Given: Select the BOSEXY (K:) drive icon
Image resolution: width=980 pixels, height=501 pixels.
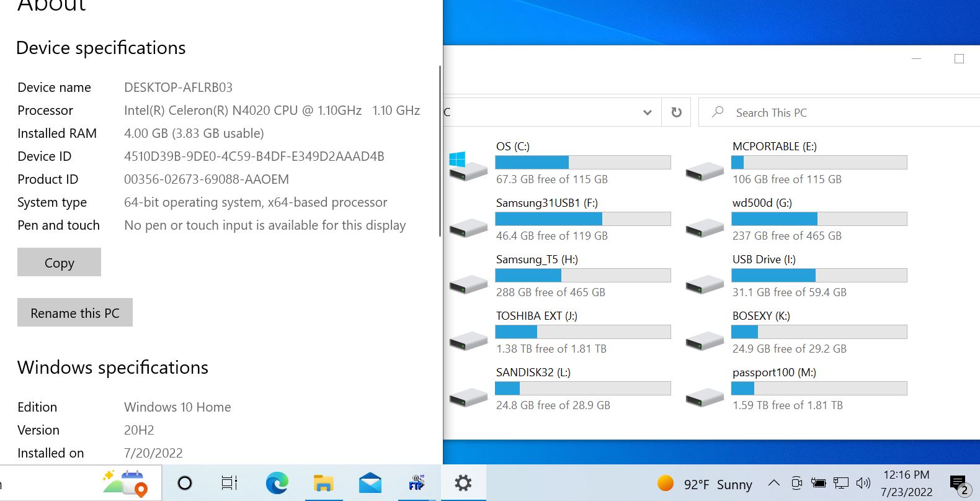Looking at the screenshot, I should click(x=705, y=340).
